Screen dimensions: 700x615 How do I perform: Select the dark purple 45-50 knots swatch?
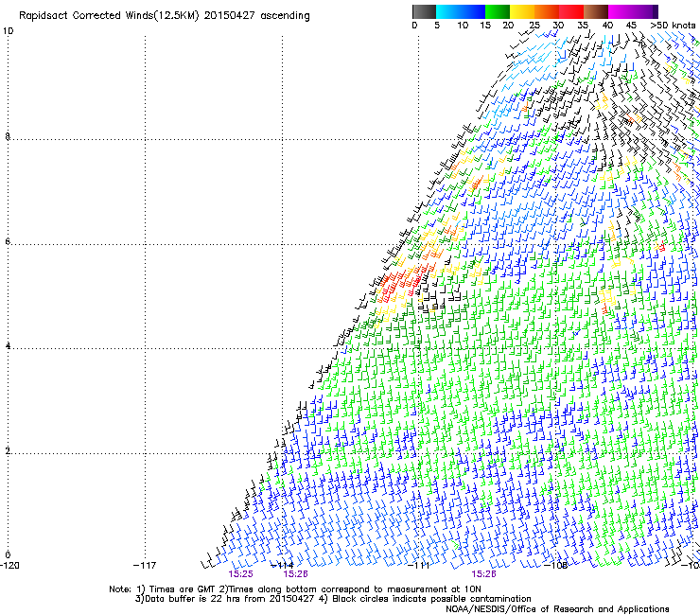click(645, 11)
